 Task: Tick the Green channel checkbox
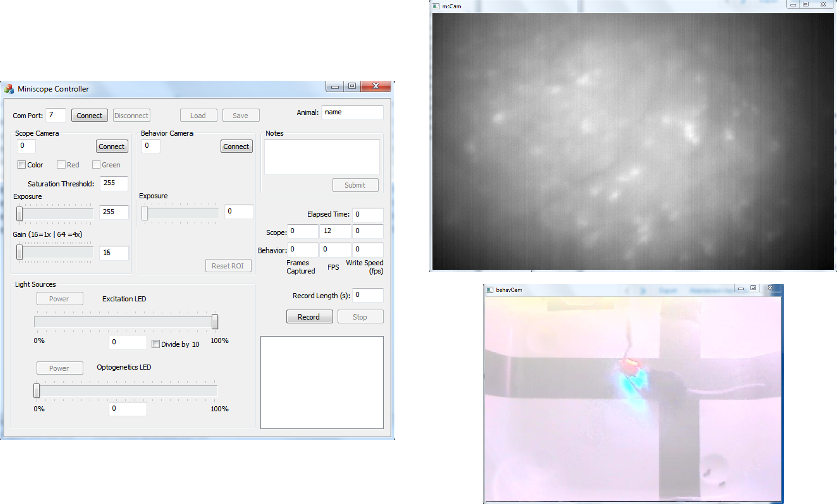click(96, 165)
